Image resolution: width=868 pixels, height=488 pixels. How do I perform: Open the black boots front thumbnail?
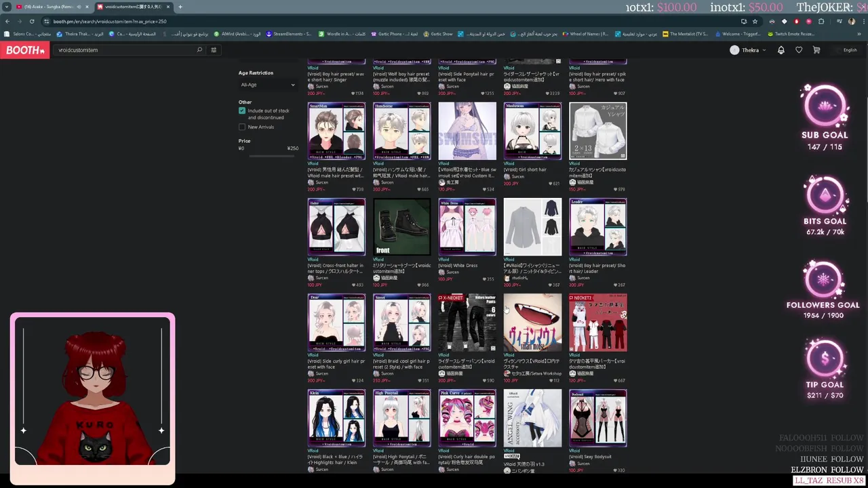pyautogui.click(x=401, y=227)
